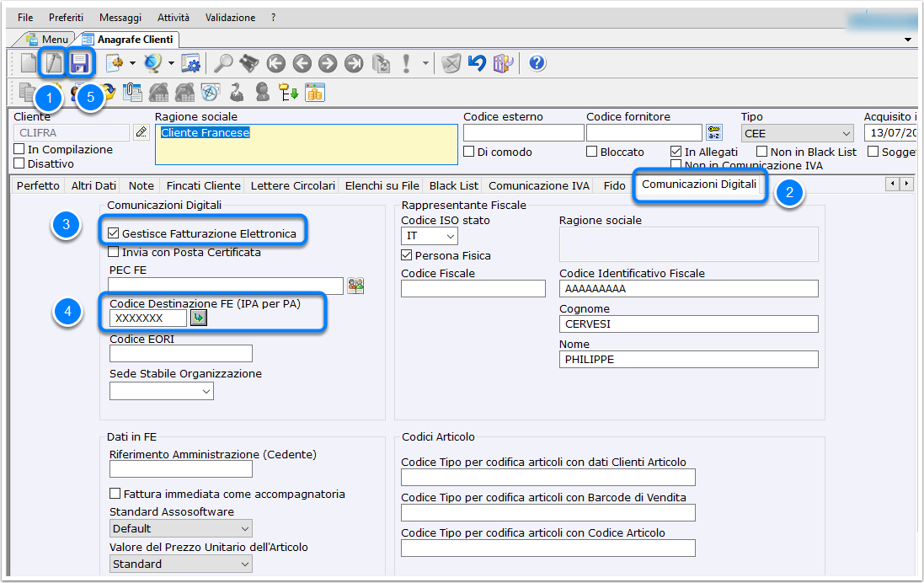The height and width of the screenshot is (583, 924).
Task: Click the a-z key icon beside Codice fornitore
Action: coord(714,132)
